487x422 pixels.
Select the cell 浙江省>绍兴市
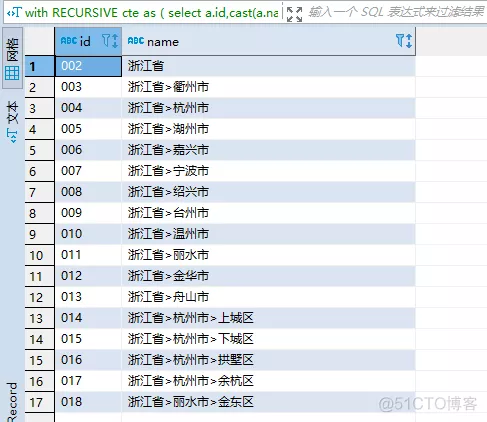[269, 192]
